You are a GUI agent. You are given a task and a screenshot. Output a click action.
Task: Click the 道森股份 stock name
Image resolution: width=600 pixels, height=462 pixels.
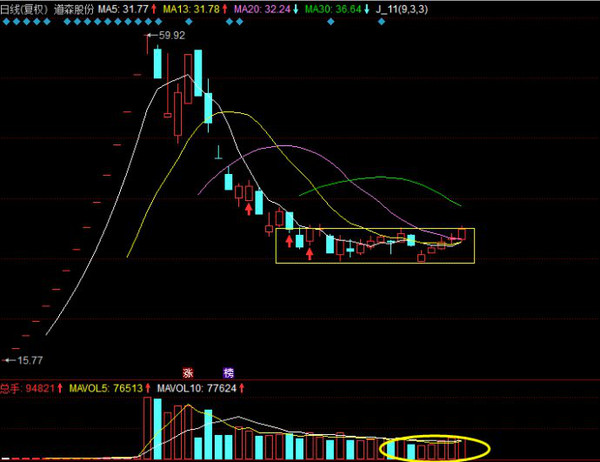coord(73,8)
